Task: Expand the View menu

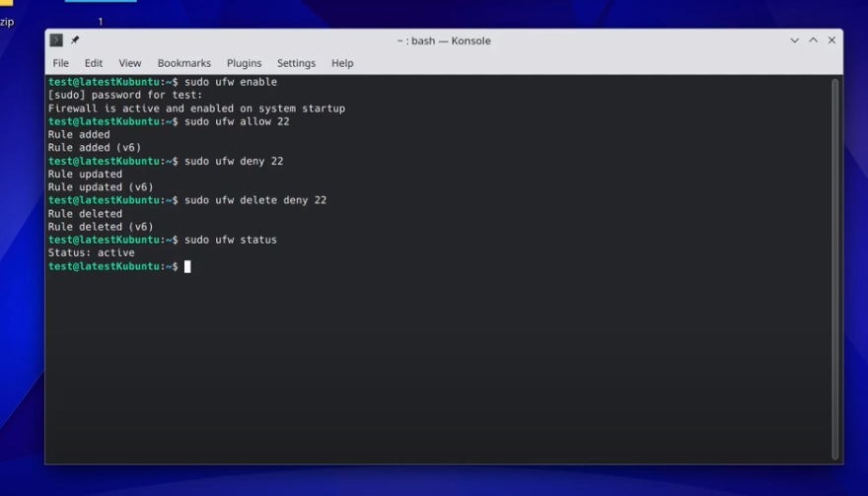Action: coord(130,63)
